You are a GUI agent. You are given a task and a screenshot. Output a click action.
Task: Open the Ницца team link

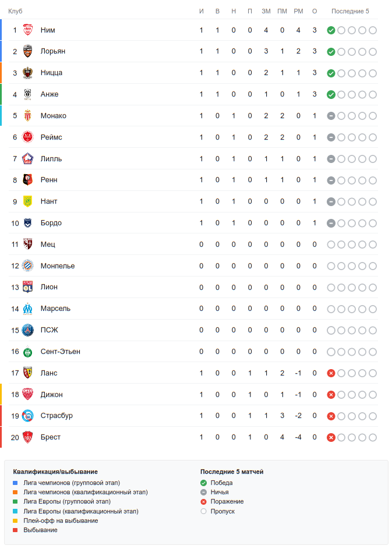click(51, 73)
